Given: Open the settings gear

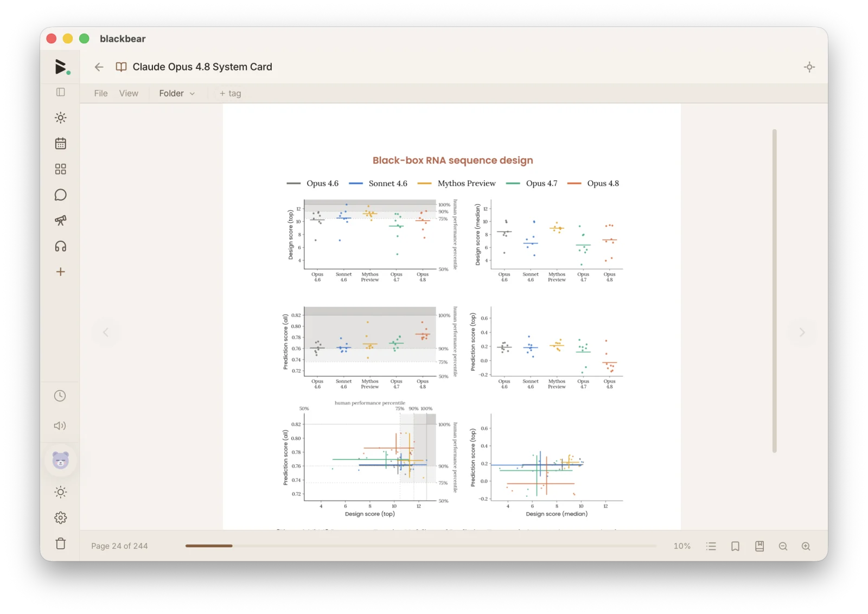Looking at the screenshot, I should [x=61, y=517].
